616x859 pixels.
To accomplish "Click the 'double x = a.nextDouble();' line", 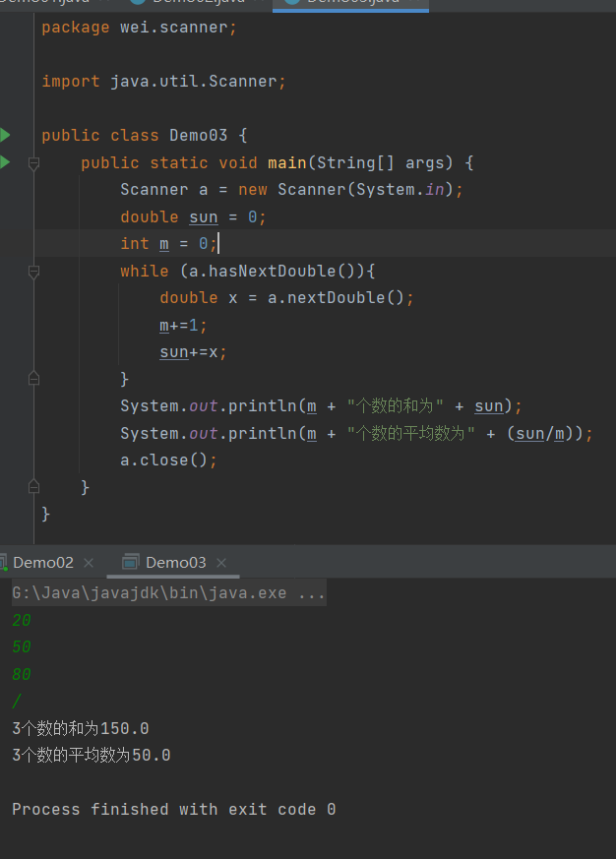I will tap(286, 297).
